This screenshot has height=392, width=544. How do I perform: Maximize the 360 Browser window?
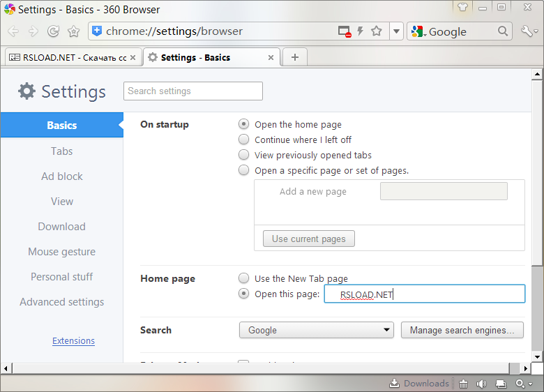(501, 7)
